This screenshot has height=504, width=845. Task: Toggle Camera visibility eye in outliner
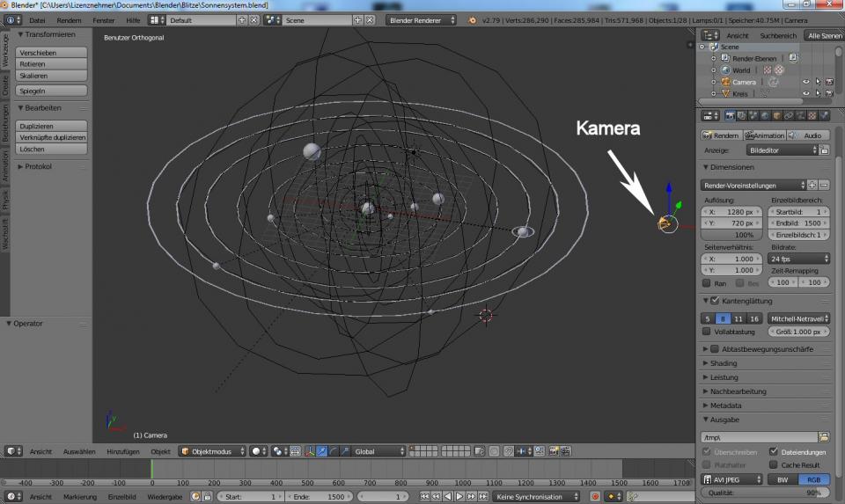coord(805,82)
